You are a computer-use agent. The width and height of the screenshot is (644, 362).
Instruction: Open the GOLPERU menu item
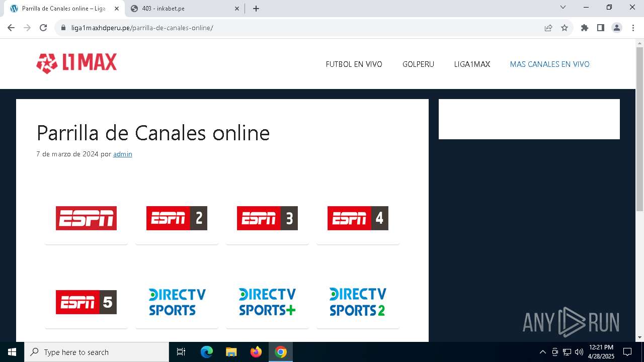[418, 64]
